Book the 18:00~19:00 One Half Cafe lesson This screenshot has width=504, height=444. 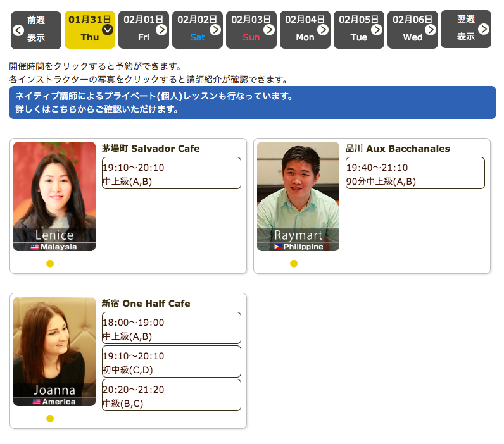click(172, 328)
